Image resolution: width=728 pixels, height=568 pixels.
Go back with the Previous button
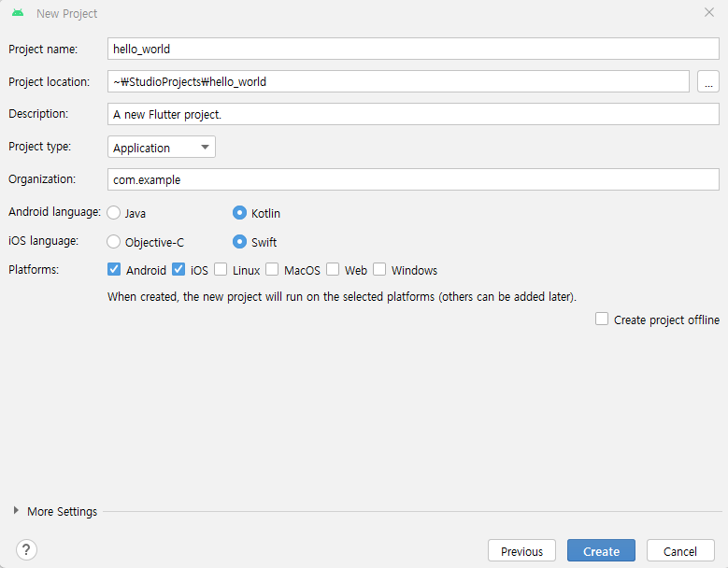(x=521, y=551)
